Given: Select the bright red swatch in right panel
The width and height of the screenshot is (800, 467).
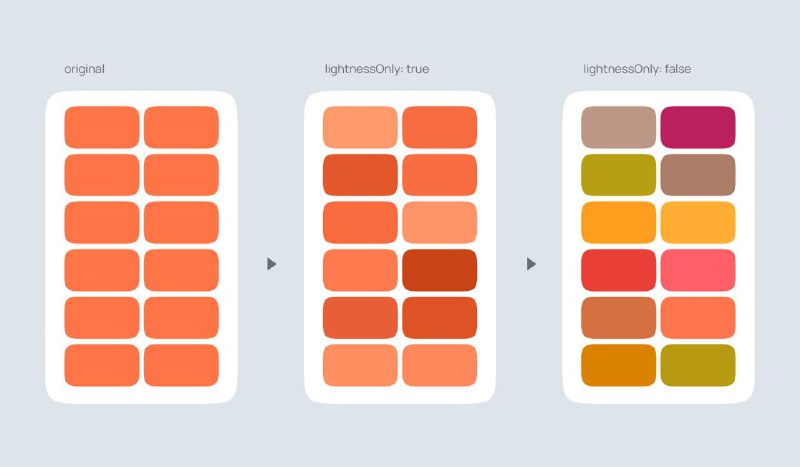Looking at the screenshot, I should tap(618, 270).
